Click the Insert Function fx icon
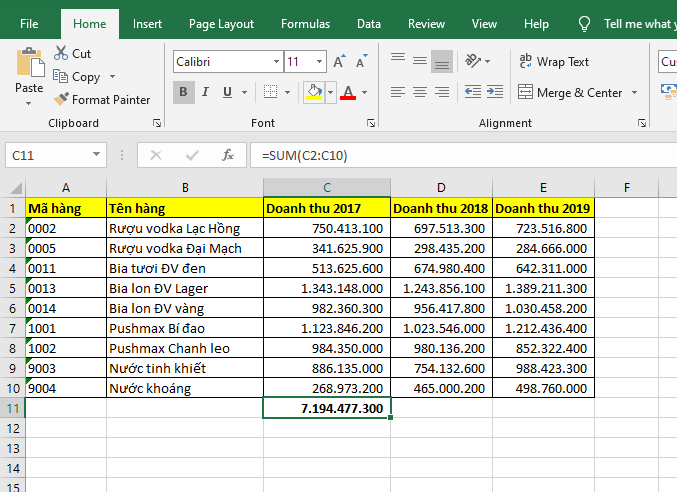The width and height of the screenshot is (677, 492). 228,155
